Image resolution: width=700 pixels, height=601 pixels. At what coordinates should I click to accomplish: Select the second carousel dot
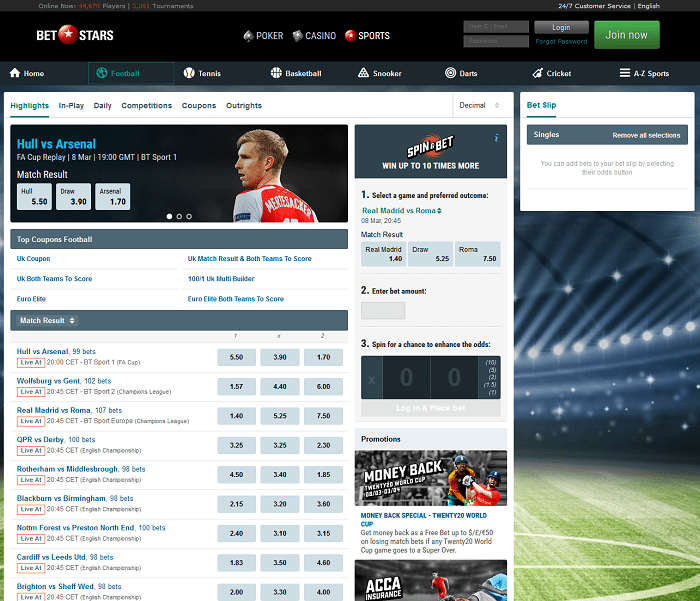tap(179, 216)
